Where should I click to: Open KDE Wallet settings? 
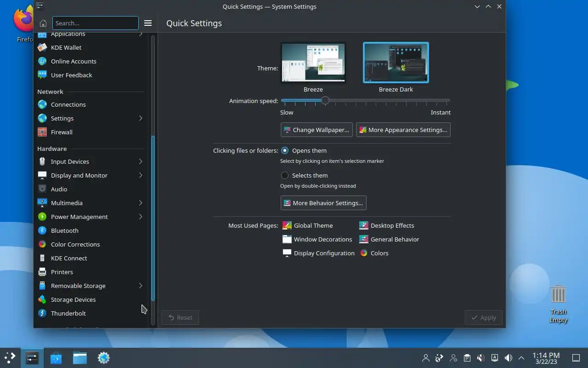[x=91, y=47]
